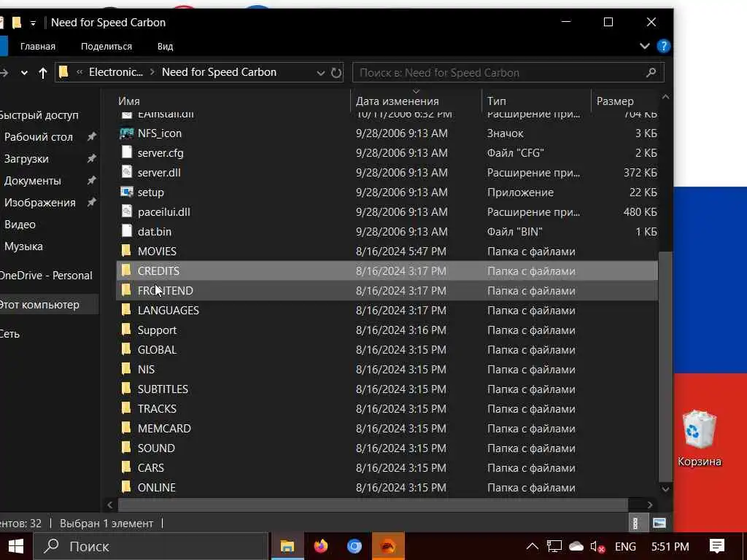Click the OneDrive cloud tray icon
Screen dimensions: 747x560
576,546
